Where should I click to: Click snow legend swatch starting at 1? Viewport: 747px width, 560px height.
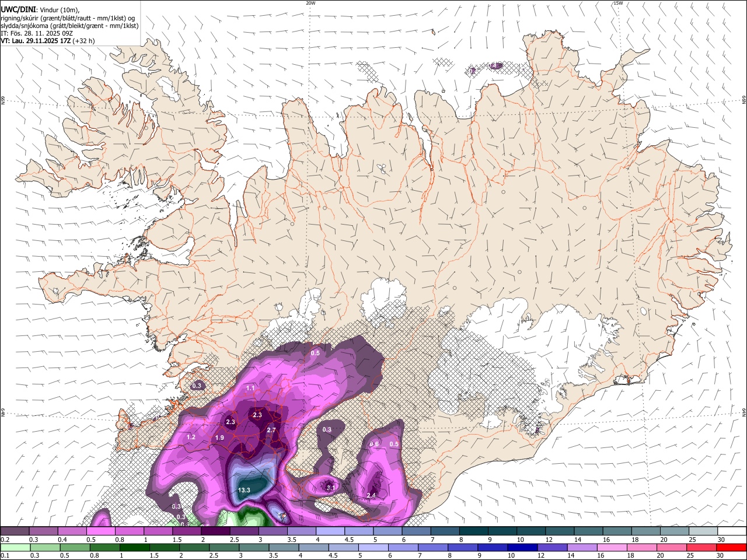point(158,531)
